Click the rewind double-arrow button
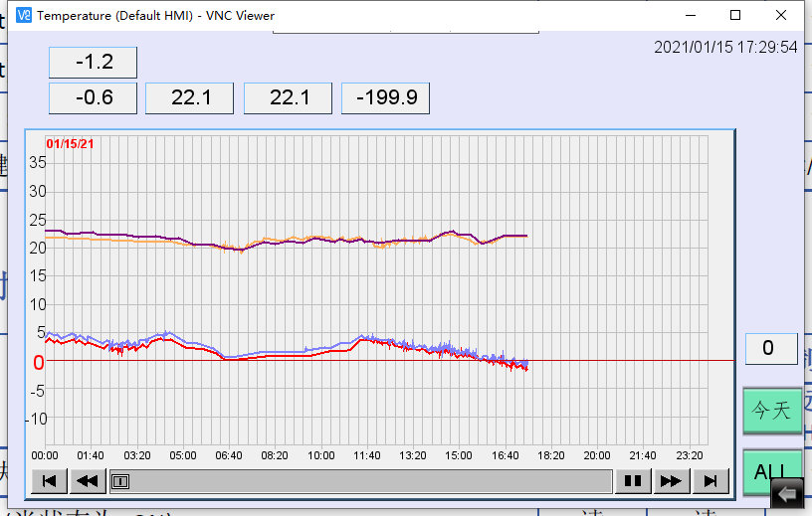Image resolution: width=812 pixels, height=516 pixels. click(88, 481)
